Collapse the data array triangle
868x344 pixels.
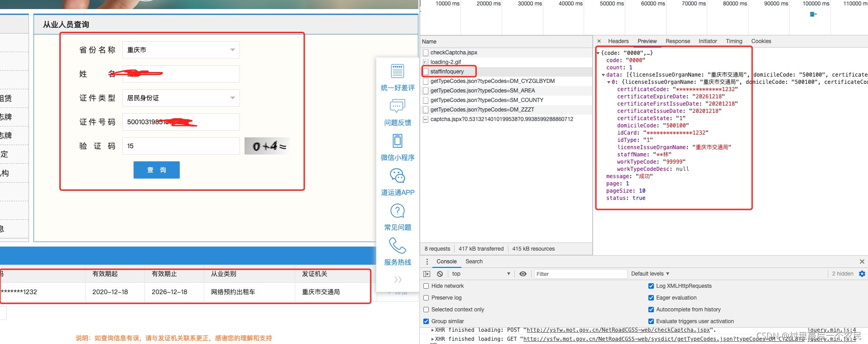[x=603, y=75]
